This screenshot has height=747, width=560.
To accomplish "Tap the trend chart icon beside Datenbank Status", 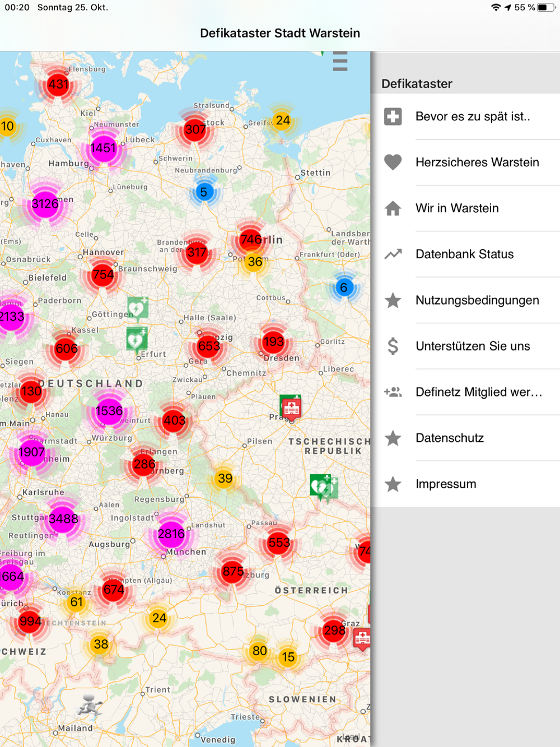I will click(393, 254).
